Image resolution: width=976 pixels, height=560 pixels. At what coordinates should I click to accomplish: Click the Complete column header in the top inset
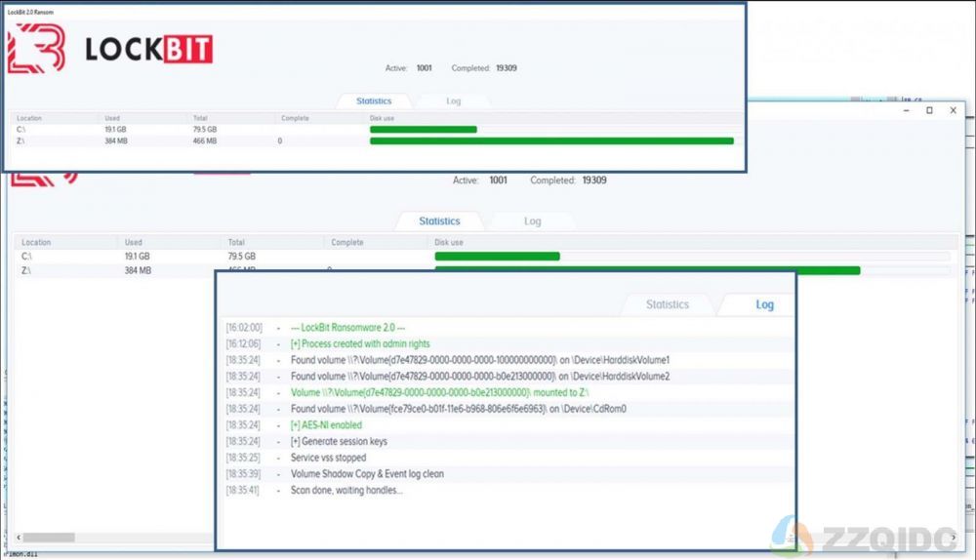[295, 118]
